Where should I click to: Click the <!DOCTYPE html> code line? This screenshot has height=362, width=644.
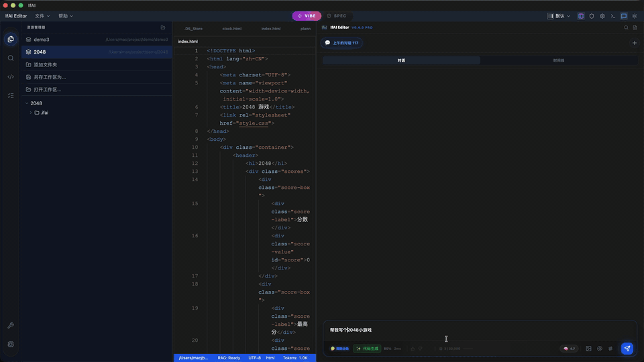click(231, 51)
